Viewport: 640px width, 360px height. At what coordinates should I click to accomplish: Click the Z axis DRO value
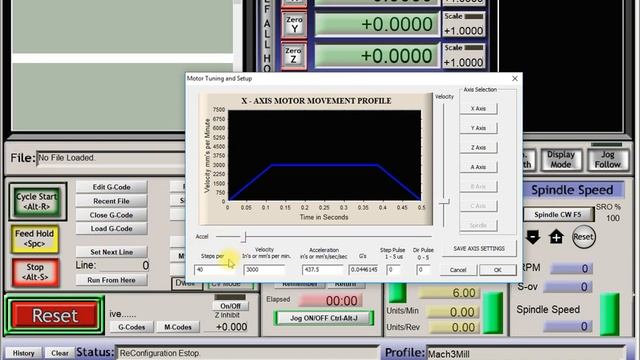pyautogui.click(x=376, y=56)
